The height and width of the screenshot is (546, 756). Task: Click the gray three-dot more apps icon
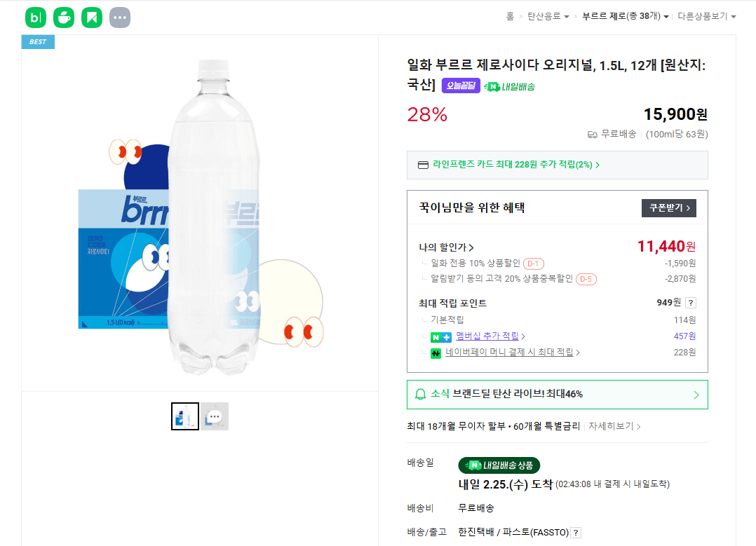click(120, 17)
